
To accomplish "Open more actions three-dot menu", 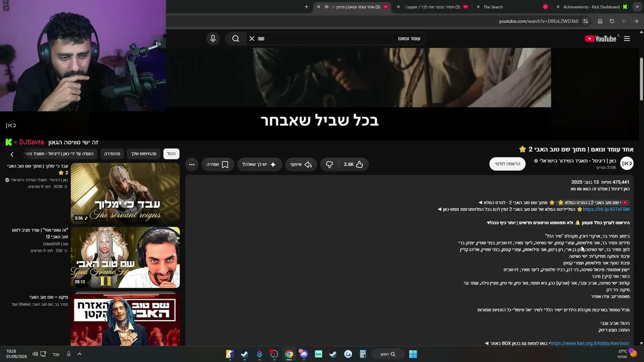I will click(192, 164).
